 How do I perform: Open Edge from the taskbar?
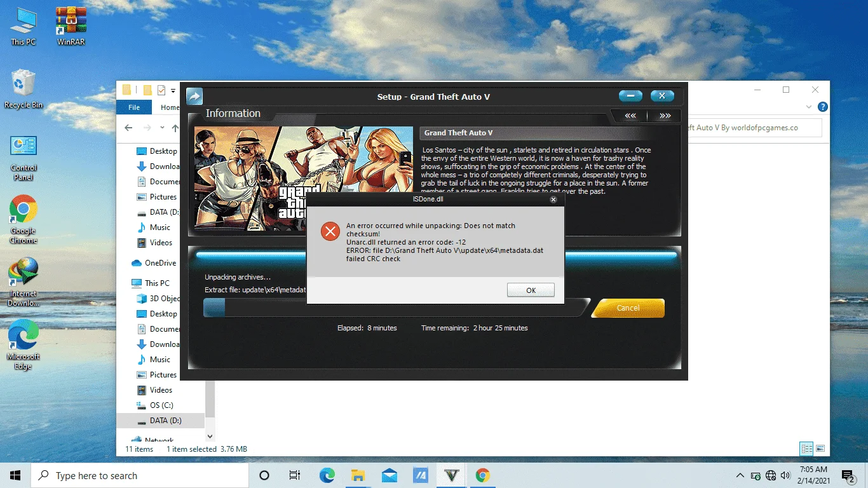327,475
